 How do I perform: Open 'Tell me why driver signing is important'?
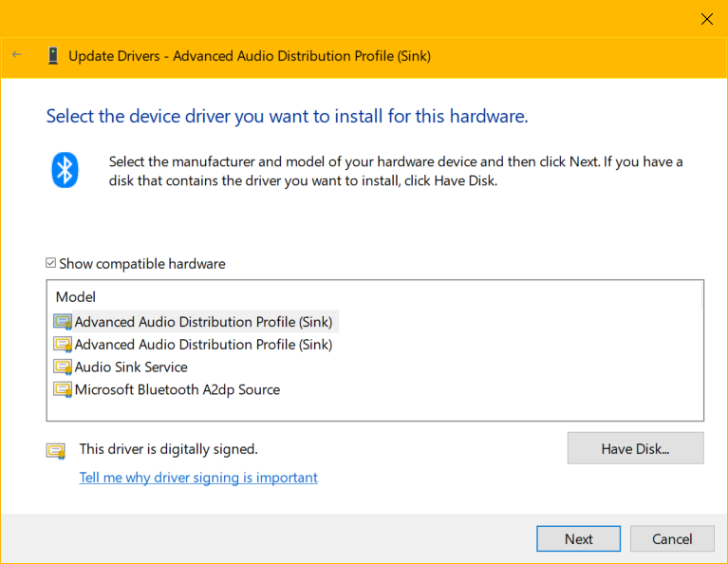(x=198, y=478)
